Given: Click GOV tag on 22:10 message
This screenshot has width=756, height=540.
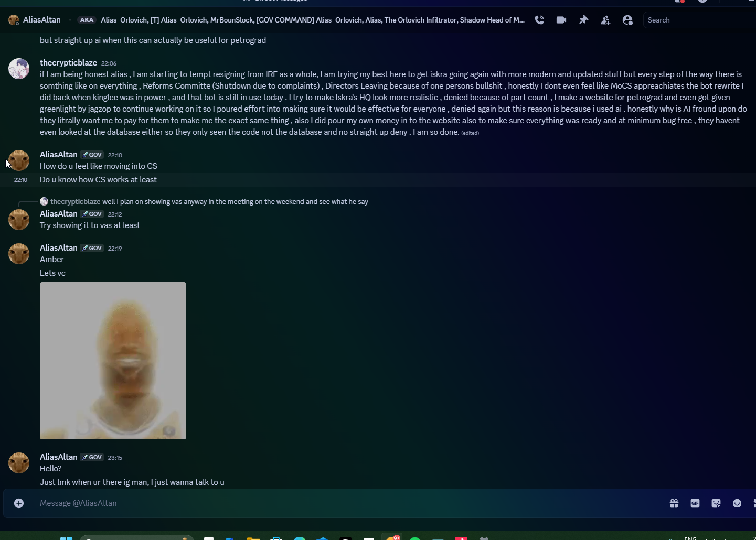Looking at the screenshot, I should click(92, 155).
